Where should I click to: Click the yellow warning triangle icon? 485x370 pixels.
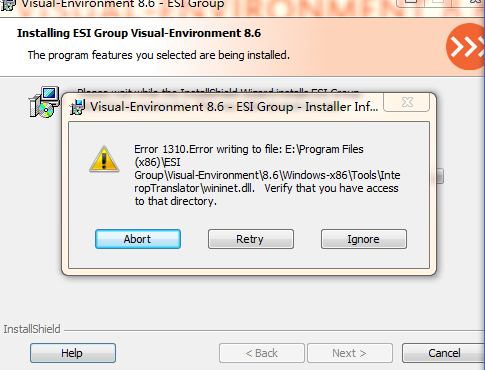point(104,159)
